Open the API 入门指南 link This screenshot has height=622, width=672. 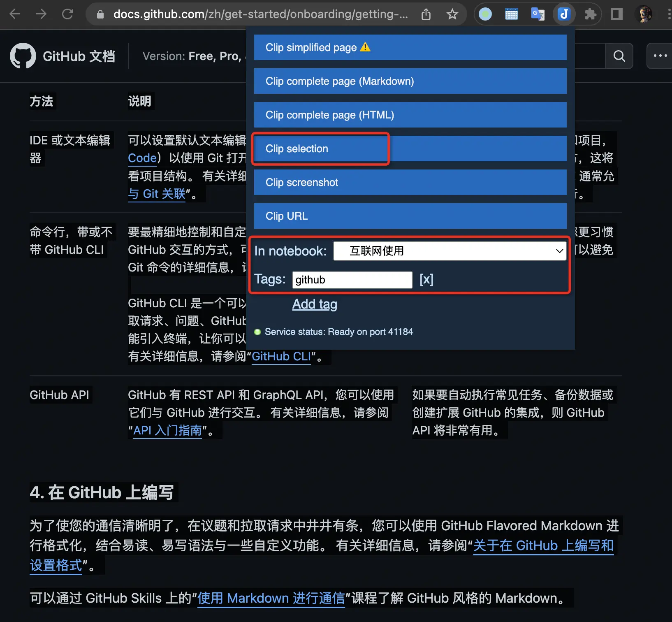(x=167, y=430)
